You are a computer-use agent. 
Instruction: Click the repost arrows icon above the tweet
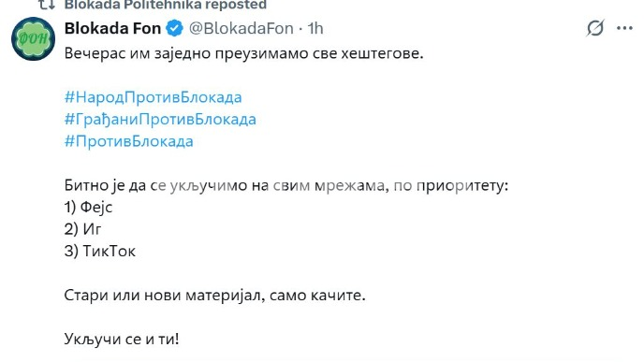click(x=47, y=5)
